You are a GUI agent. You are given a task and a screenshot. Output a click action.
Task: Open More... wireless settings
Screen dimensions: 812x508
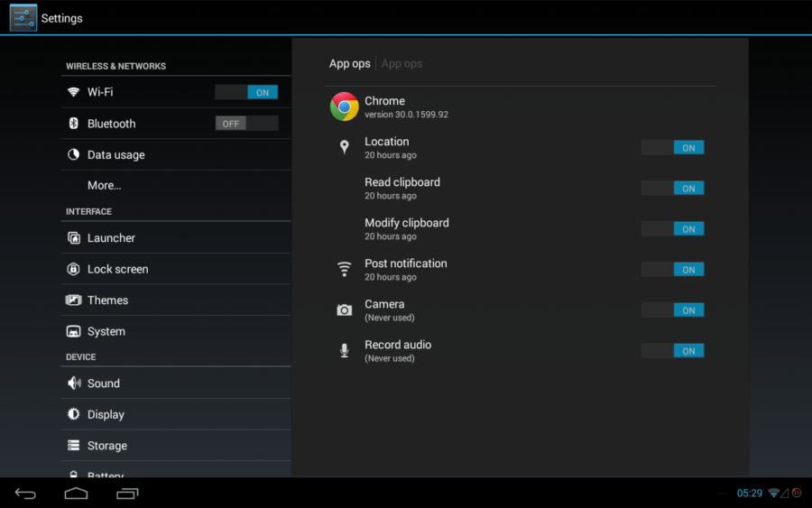[x=176, y=185]
